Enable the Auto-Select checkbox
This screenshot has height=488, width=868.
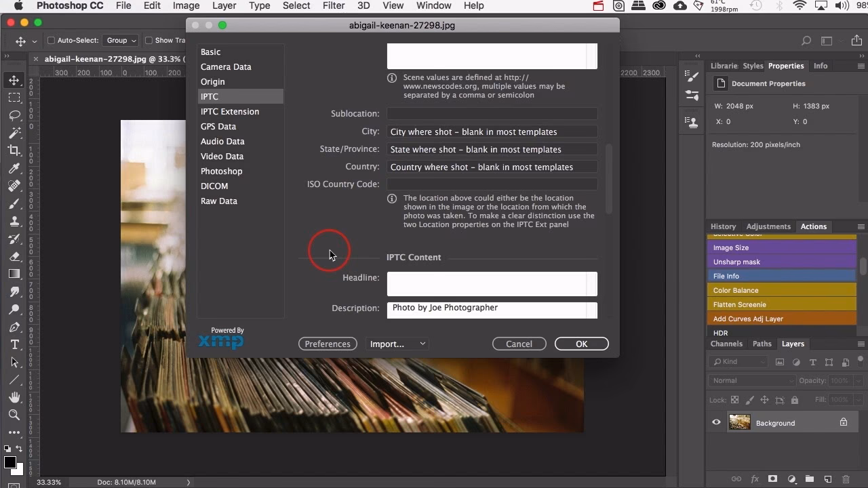pos(51,41)
